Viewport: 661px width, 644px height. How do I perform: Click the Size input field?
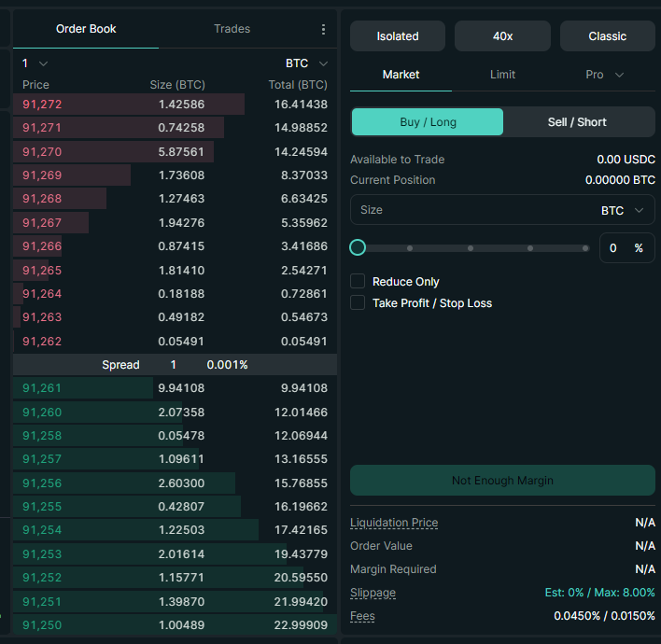pos(467,210)
